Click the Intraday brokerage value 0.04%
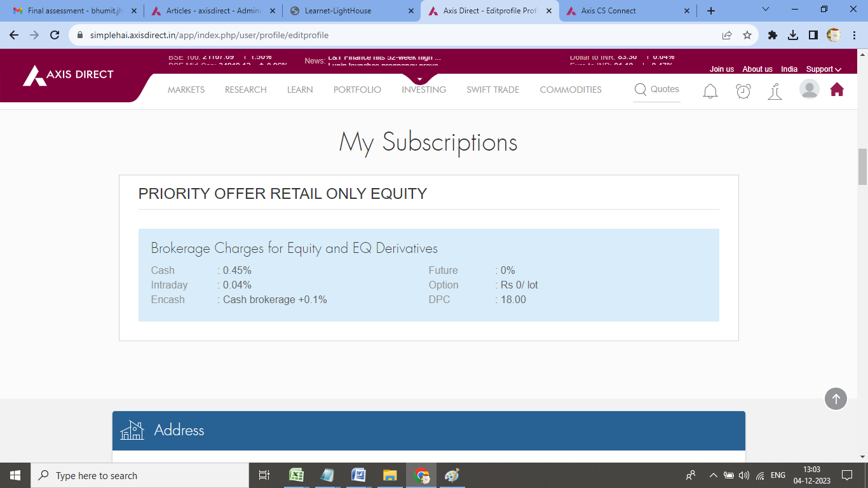 [x=237, y=285]
